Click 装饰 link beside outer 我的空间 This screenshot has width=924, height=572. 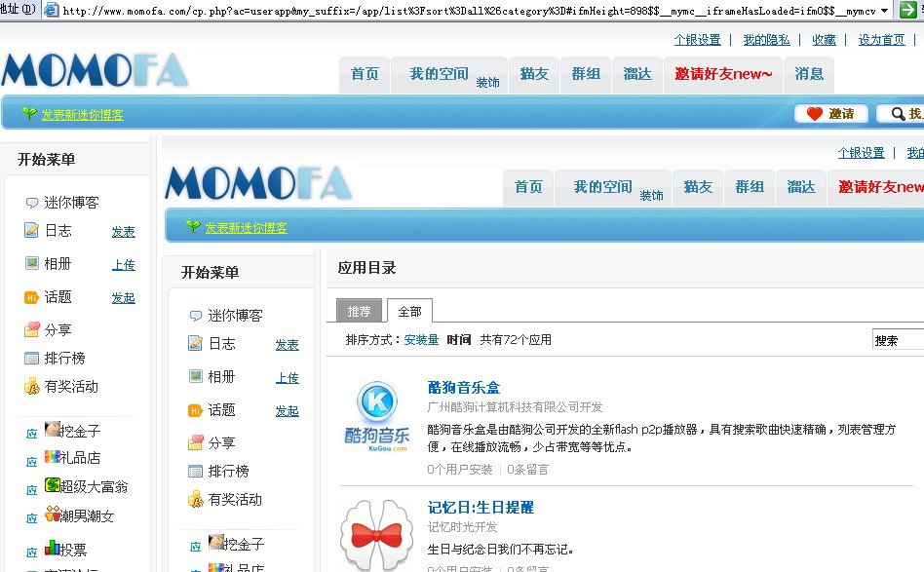coord(487,83)
